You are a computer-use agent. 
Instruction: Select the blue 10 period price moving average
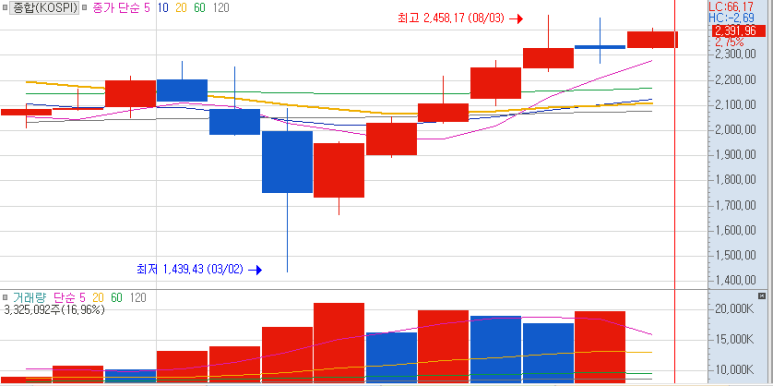(162, 8)
